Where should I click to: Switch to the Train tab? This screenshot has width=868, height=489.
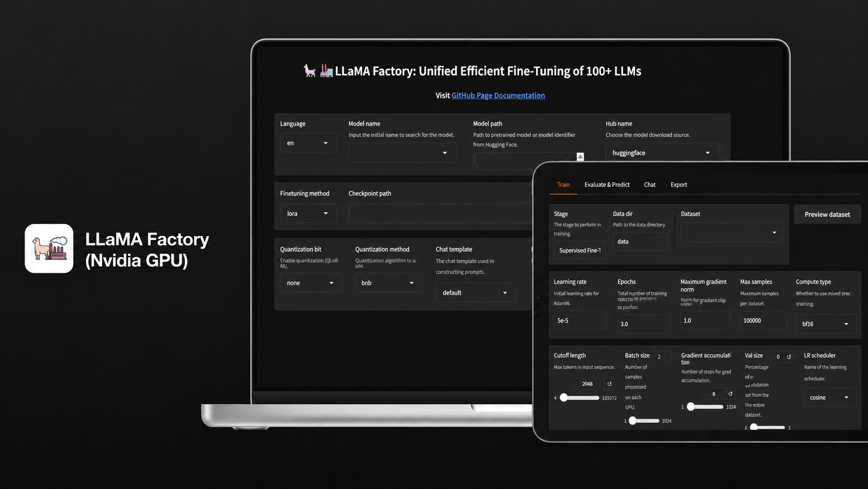pos(563,185)
